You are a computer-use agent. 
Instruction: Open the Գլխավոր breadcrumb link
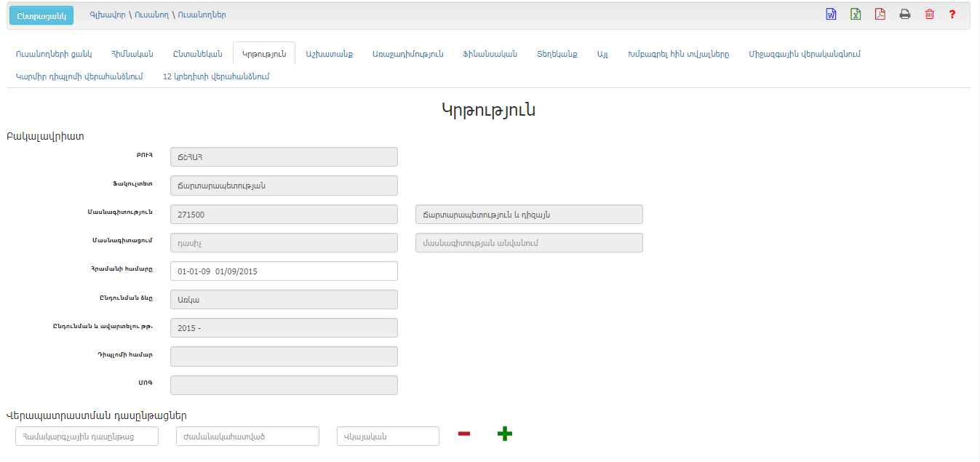(x=108, y=15)
